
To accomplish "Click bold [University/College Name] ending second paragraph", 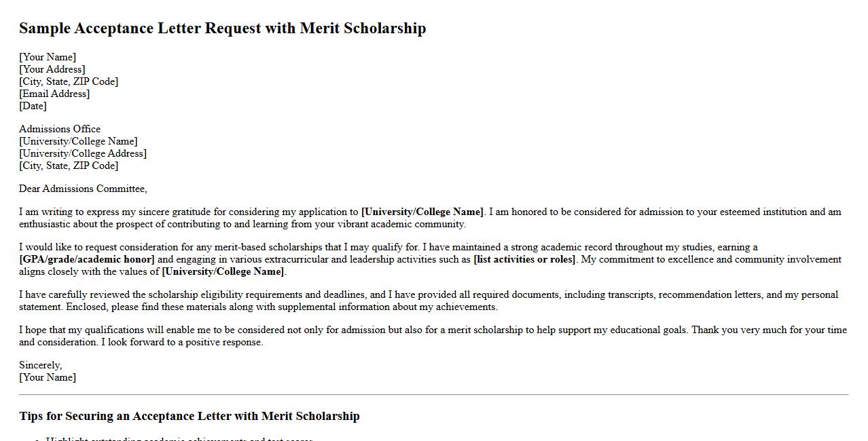I will (223, 271).
